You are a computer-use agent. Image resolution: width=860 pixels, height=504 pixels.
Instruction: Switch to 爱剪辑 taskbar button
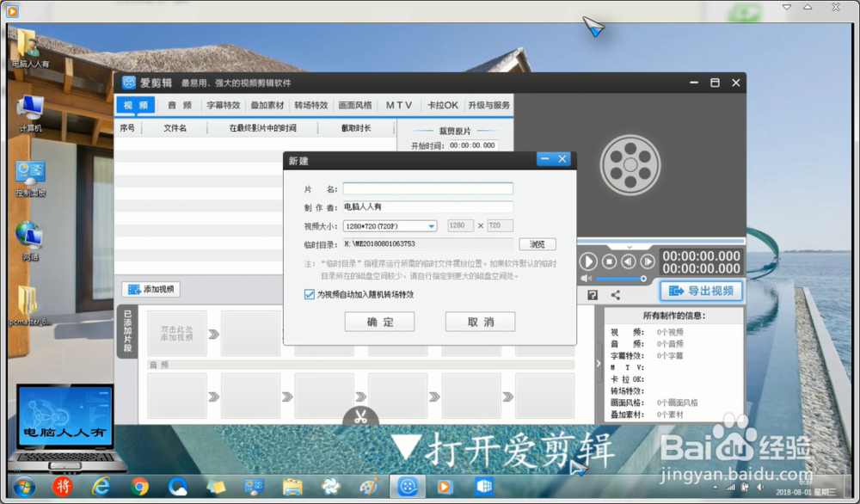(408, 487)
